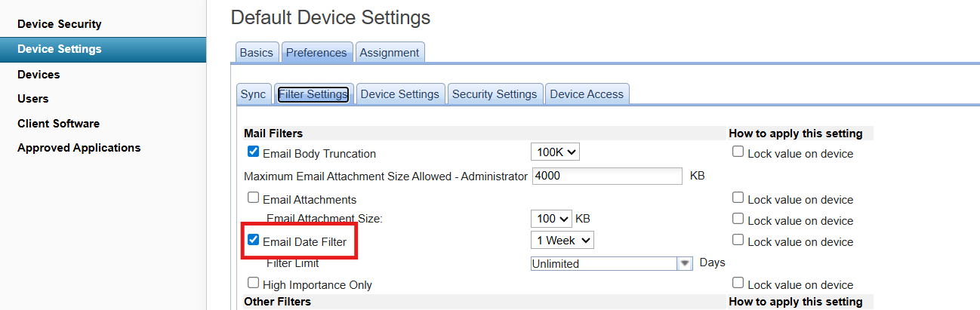
Task: Lock Email Body Truncation value on device
Action: click(x=738, y=152)
